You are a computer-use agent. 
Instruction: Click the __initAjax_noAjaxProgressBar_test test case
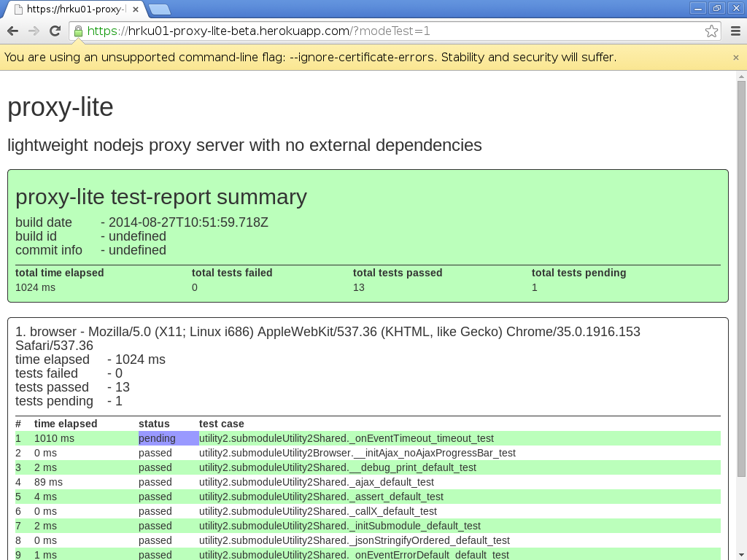pos(357,453)
